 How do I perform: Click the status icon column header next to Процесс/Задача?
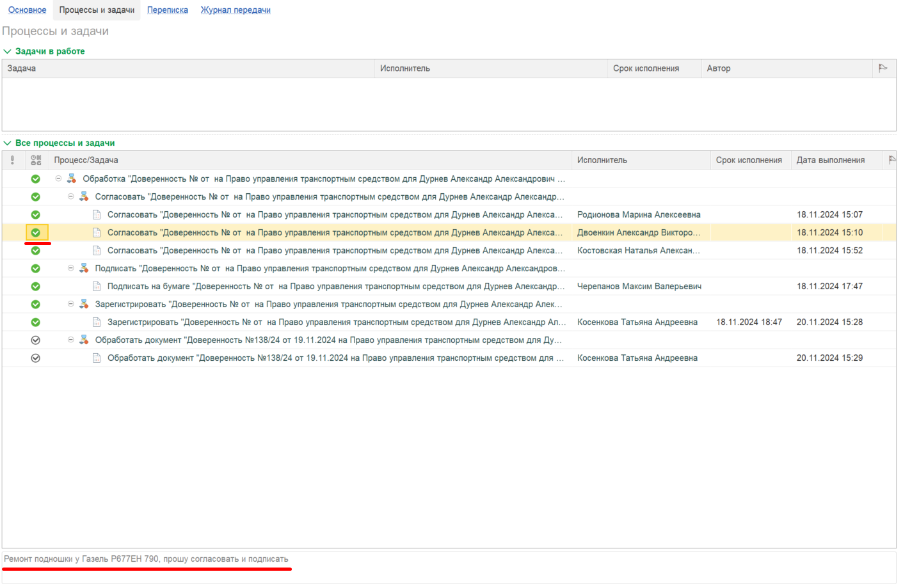tap(36, 160)
